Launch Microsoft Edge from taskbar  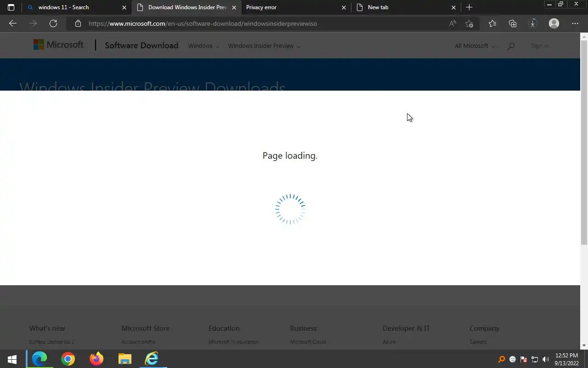pyautogui.click(x=40, y=359)
